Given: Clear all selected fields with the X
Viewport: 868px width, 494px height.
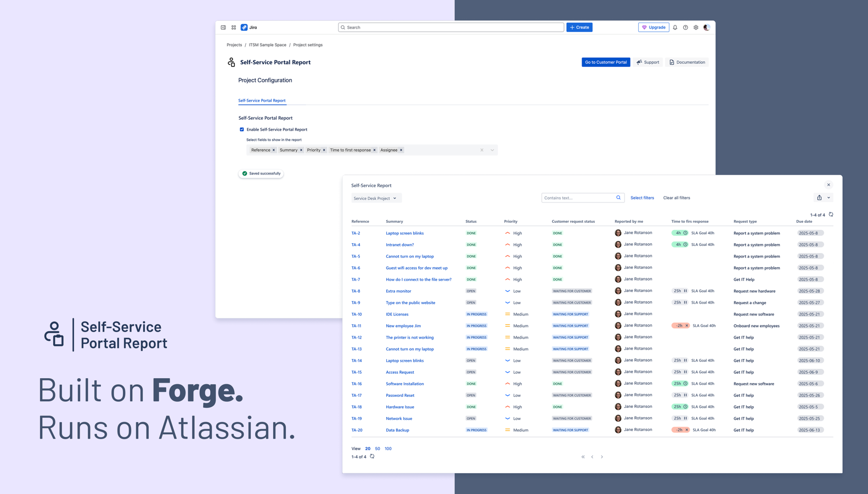Looking at the screenshot, I should 482,150.
